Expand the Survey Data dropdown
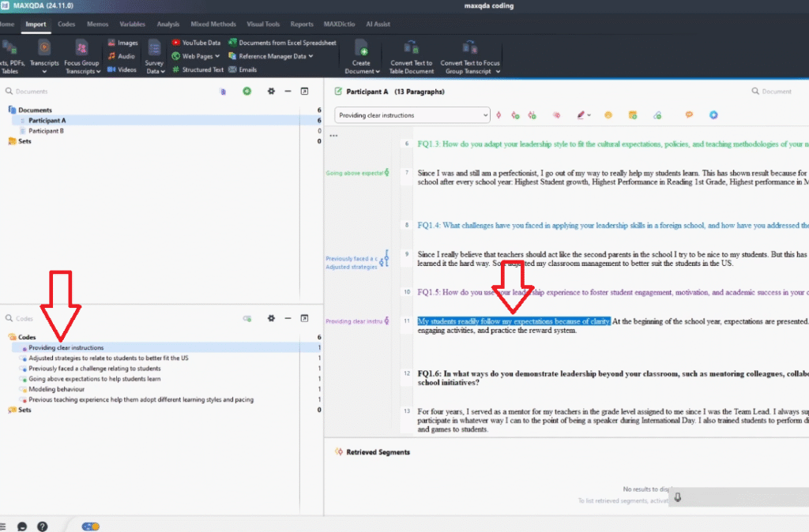809x532 pixels. pos(163,72)
